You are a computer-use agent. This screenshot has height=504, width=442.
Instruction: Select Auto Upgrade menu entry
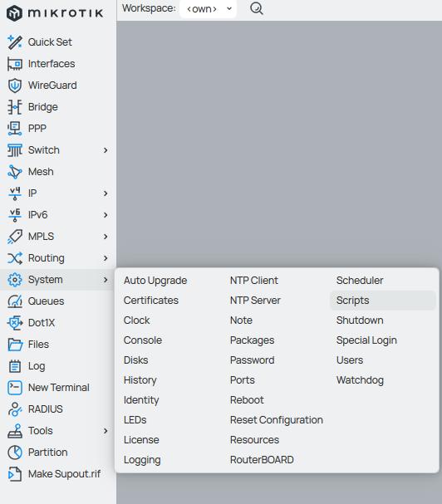pyautogui.click(x=155, y=281)
